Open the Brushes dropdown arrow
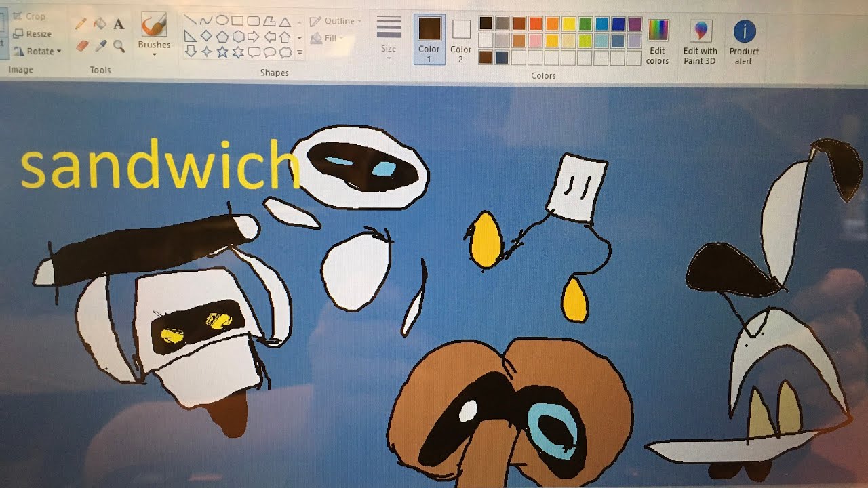868x488 pixels. tap(154, 55)
